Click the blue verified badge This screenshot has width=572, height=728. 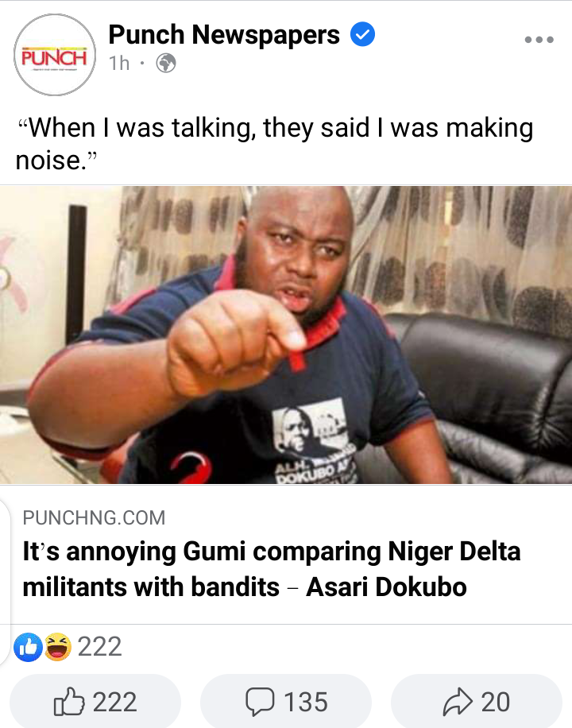pyautogui.click(x=362, y=34)
